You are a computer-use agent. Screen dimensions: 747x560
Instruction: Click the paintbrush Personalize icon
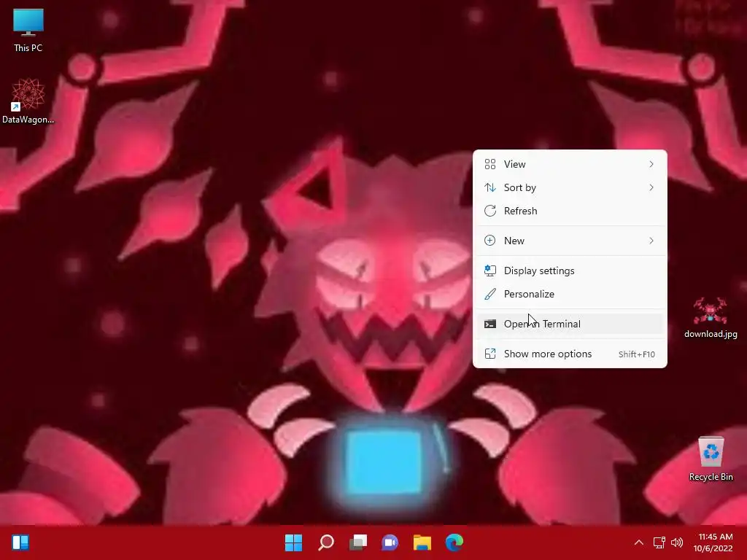(489, 295)
